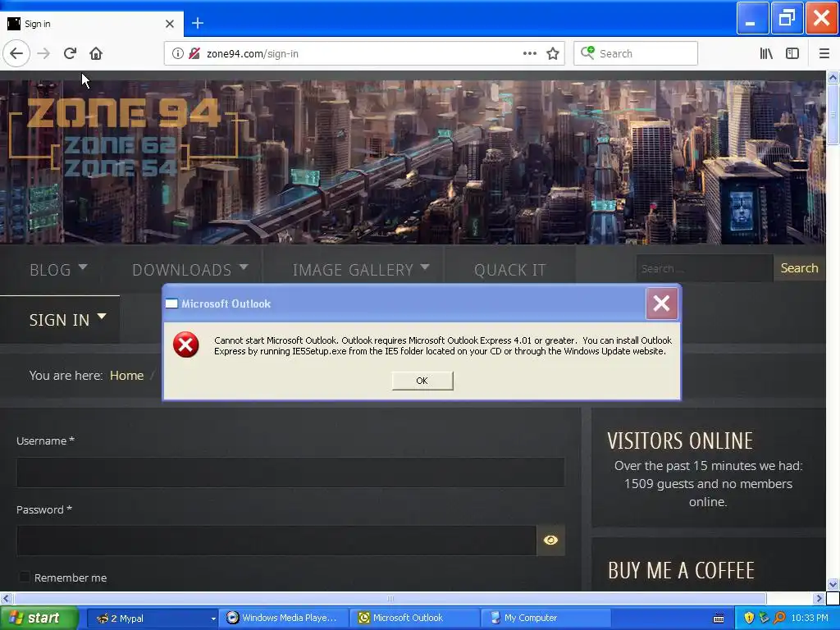840x630 pixels.
Task: Open the page actions three-dot menu
Action: coord(530,53)
